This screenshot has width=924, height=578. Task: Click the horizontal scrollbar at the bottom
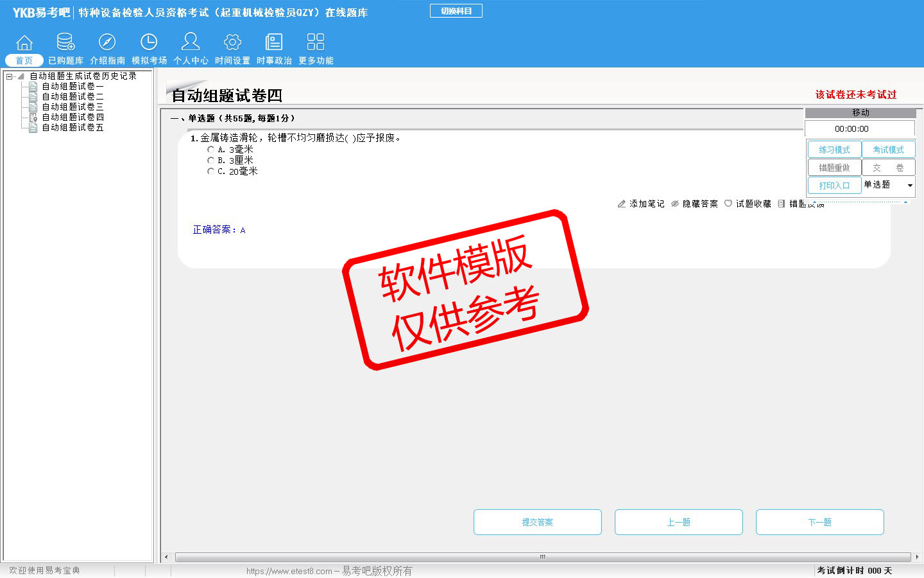(542, 557)
